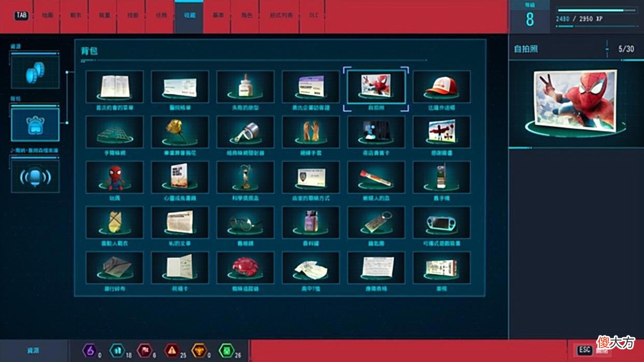This screenshot has height=362, width=644.
Task: Select the open menu book item
Action: point(115,86)
